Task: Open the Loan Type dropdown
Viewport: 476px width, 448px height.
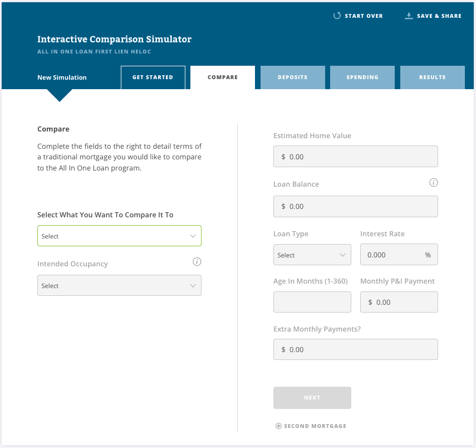Action: [312, 255]
